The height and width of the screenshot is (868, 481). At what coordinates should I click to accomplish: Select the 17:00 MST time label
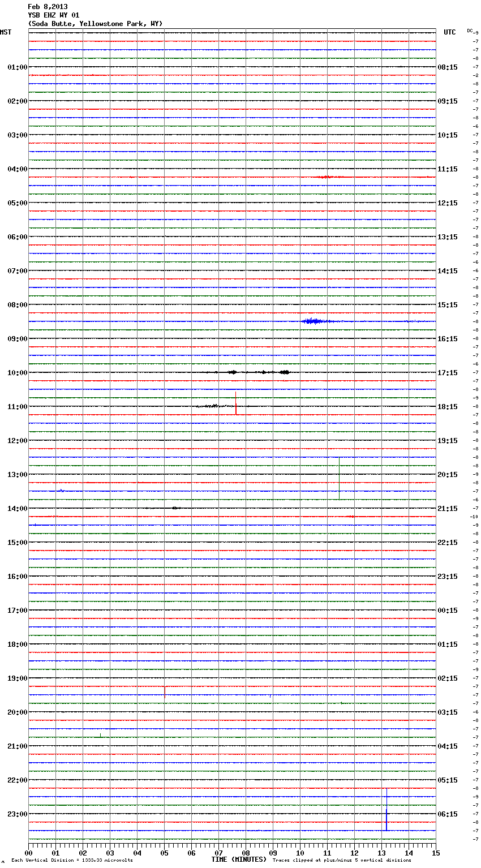pyautogui.click(x=18, y=611)
